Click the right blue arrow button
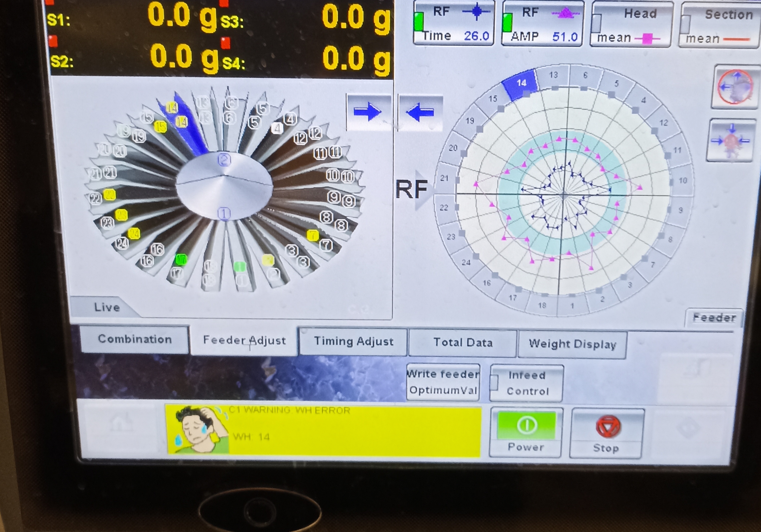The height and width of the screenshot is (532, 761). (368, 112)
